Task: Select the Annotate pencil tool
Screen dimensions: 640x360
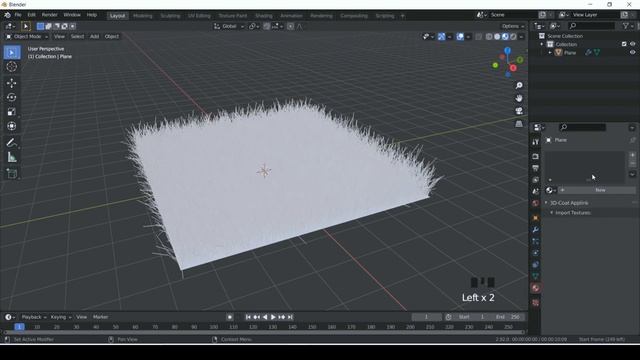Action: 12,142
